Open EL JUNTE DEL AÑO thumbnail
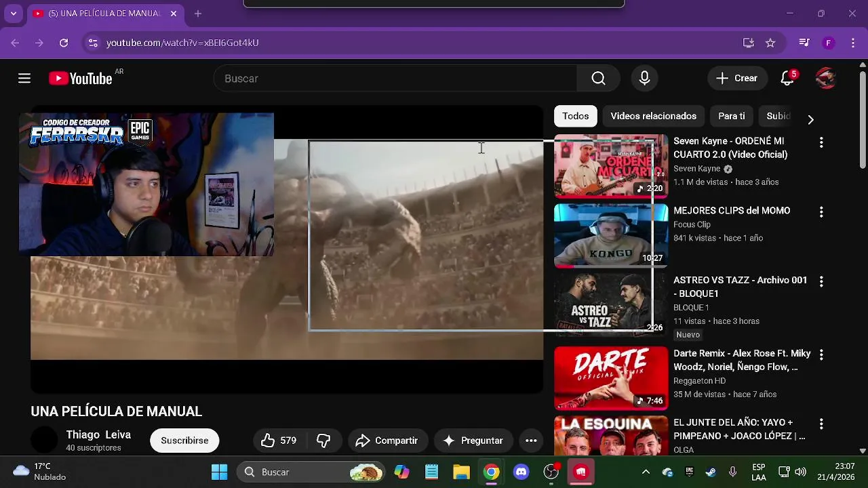 611,436
